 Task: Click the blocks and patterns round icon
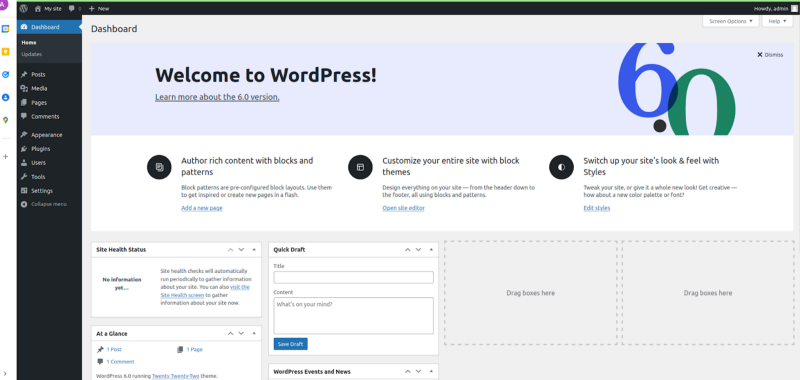[x=159, y=167]
